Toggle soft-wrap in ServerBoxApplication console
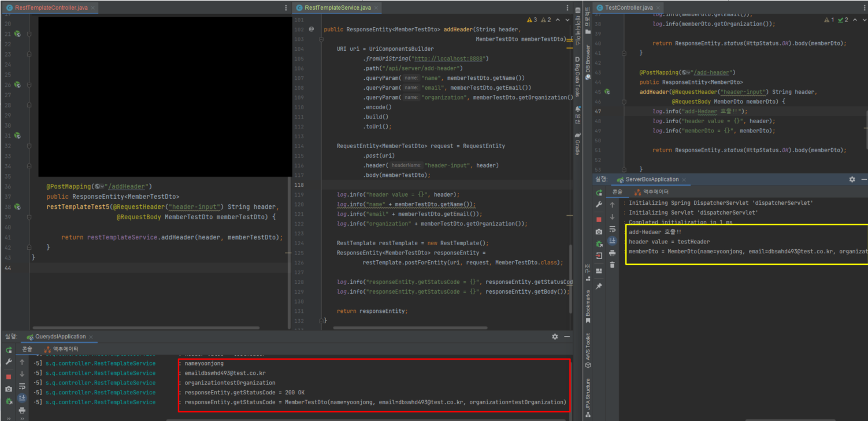Viewport: 868px width, 421px height. [x=613, y=229]
